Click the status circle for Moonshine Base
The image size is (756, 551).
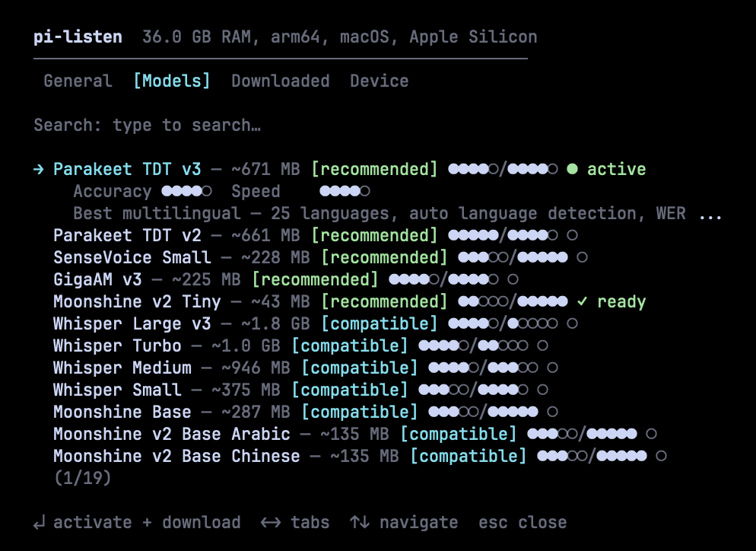tap(552, 412)
